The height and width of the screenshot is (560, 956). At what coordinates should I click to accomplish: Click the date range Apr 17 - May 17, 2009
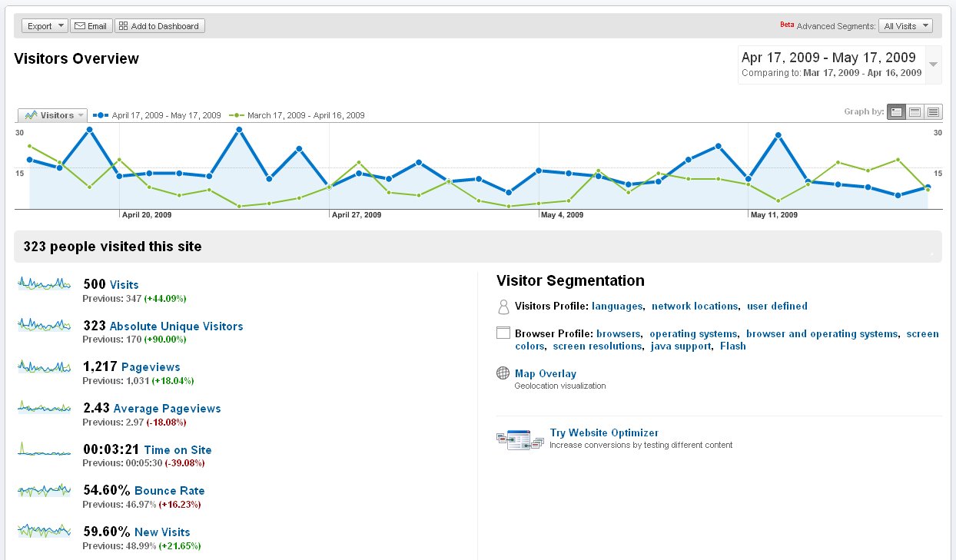point(828,58)
